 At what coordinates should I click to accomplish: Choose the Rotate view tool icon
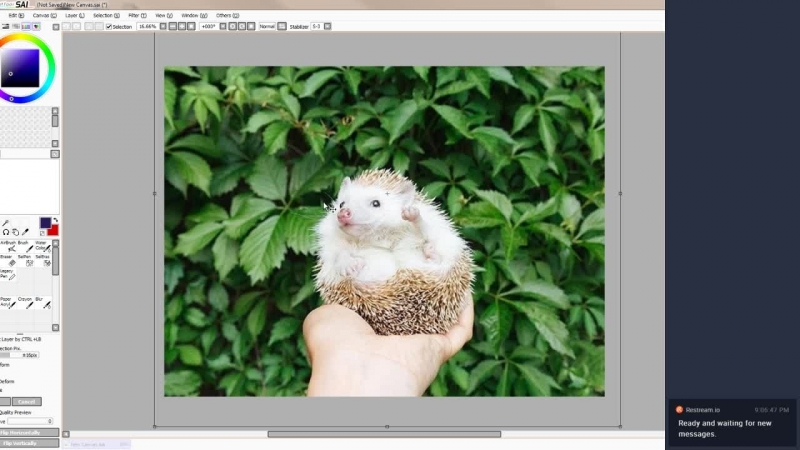[x=15, y=232]
